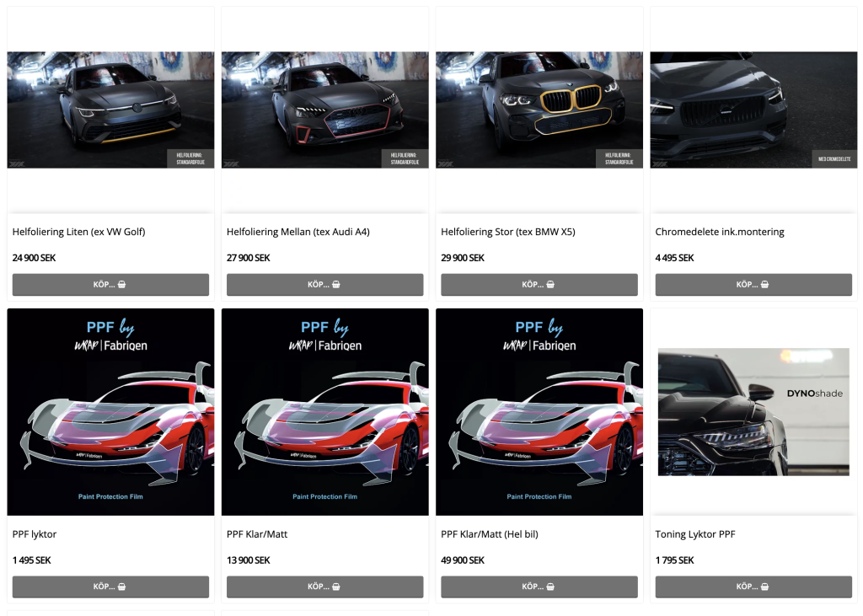Open the BMW X5 product image

coord(539,110)
